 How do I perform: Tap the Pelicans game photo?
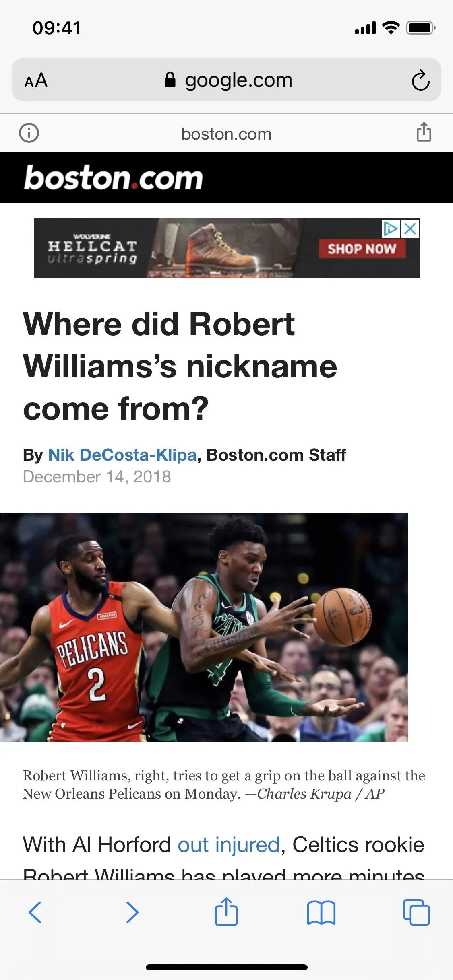(204, 627)
